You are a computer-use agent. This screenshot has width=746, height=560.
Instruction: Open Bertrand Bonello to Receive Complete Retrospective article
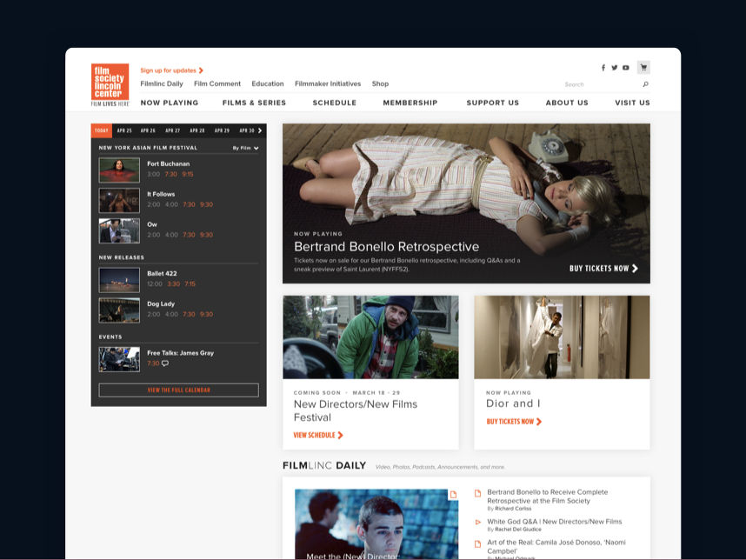[547, 497]
